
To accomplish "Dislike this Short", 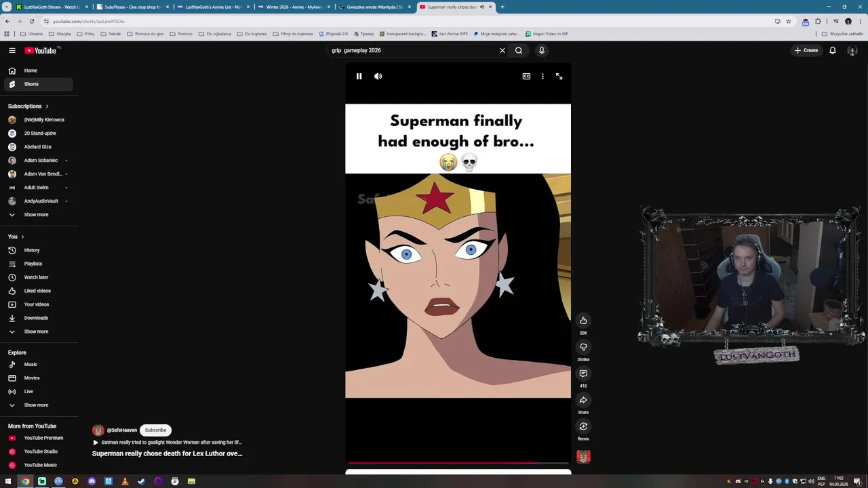I will point(583,347).
